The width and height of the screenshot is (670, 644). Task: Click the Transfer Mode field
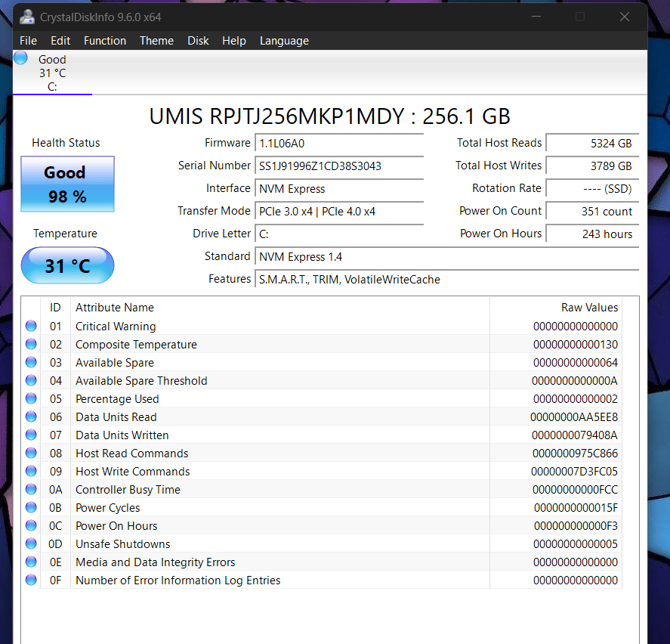(339, 211)
